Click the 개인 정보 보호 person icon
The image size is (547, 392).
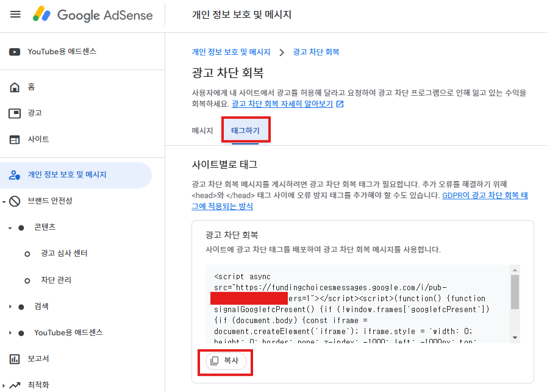click(14, 175)
